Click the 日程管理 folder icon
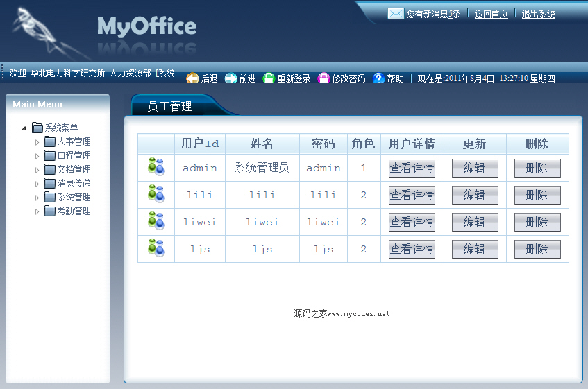The height and width of the screenshot is (389, 588). [50, 155]
